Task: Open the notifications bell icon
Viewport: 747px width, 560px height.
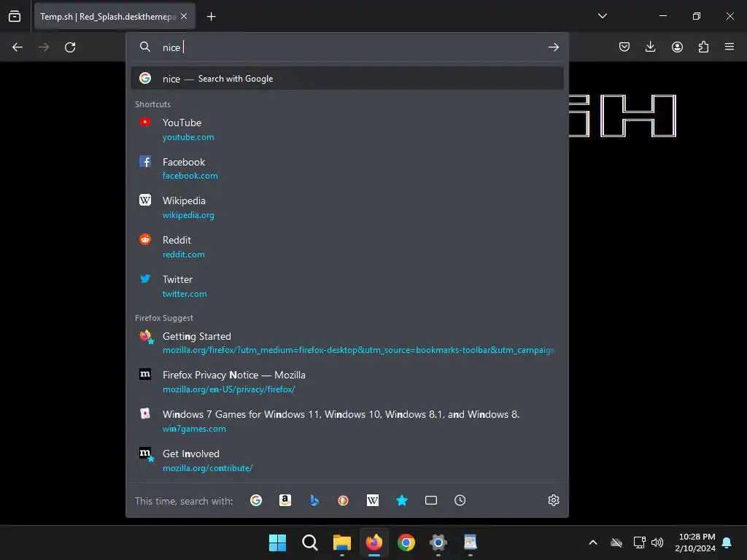Action: pos(727,542)
